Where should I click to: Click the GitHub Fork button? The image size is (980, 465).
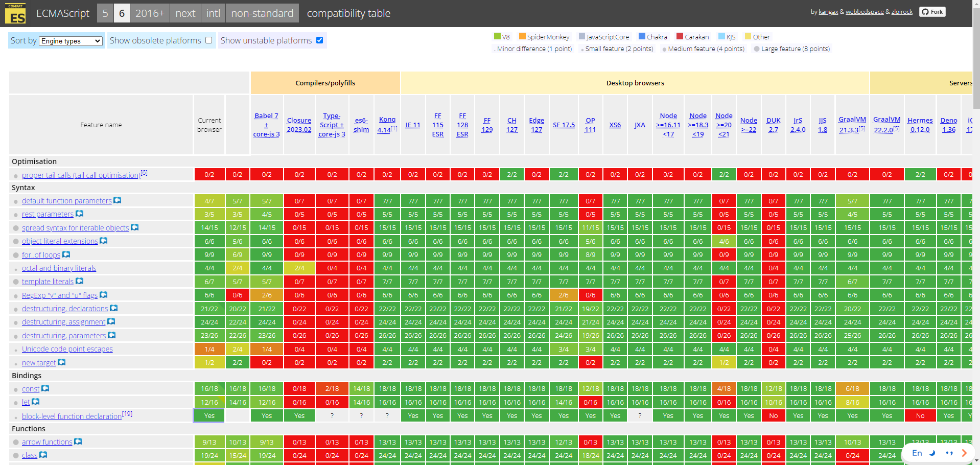[x=932, y=12]
